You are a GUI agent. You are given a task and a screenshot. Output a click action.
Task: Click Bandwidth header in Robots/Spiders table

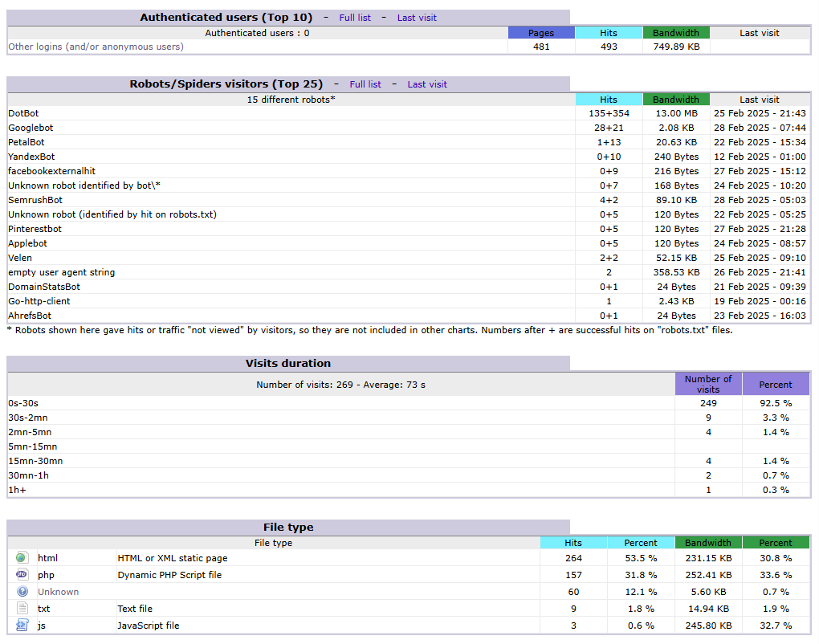click(x=676, y=100)
